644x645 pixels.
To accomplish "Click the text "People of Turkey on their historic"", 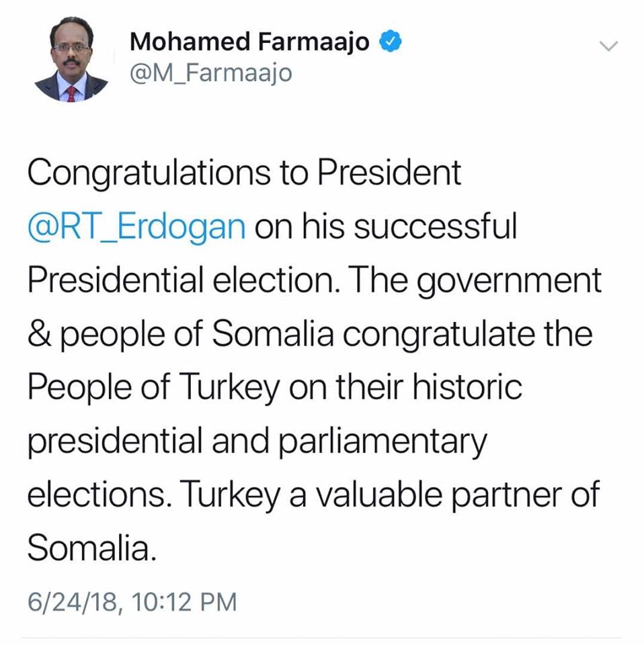I will (274, 388).
